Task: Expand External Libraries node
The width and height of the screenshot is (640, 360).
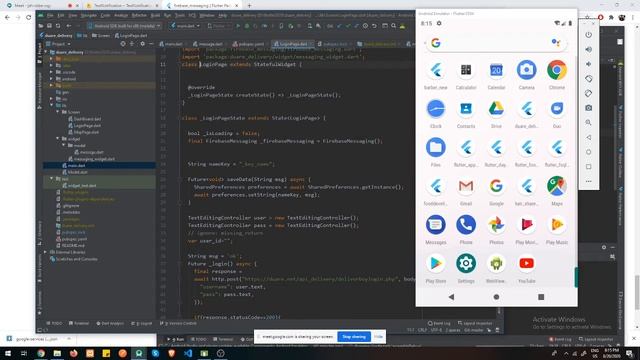Action: [x=46, y=252]
